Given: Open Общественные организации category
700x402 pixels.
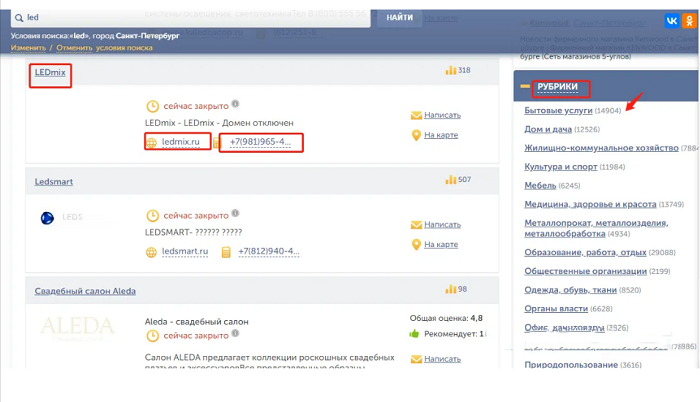Looking at the screenshot, I should (x=585, y=271).
